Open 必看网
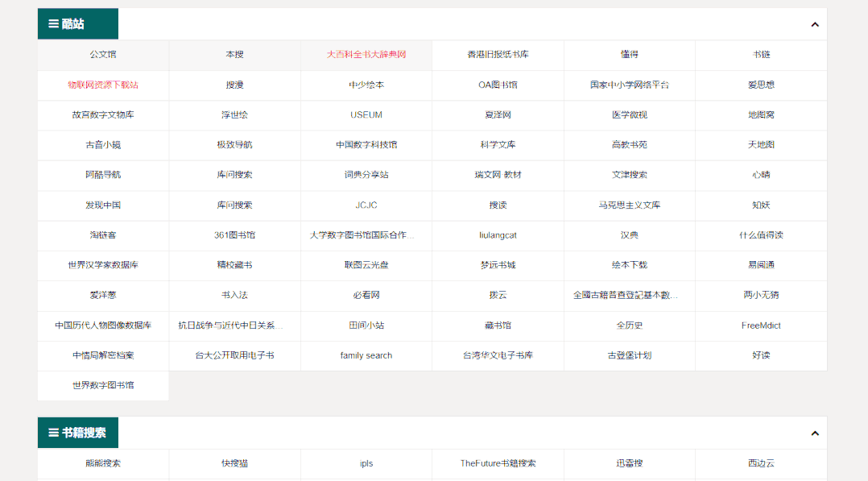The image size is (868, 481). point(366,295)
